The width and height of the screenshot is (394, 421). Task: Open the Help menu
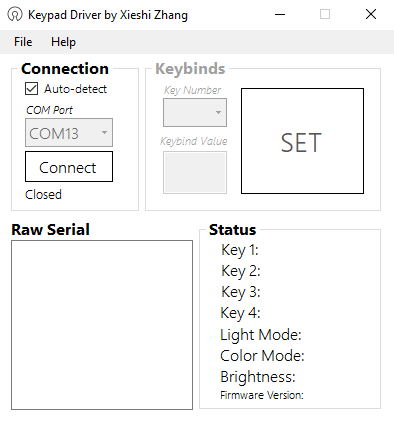[63, 42]
